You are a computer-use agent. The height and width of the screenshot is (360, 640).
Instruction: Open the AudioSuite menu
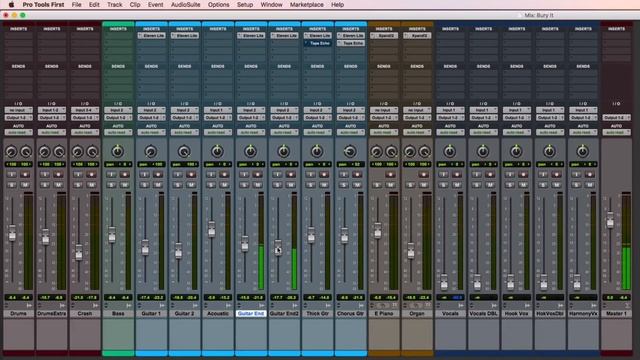tap(185, 4)
